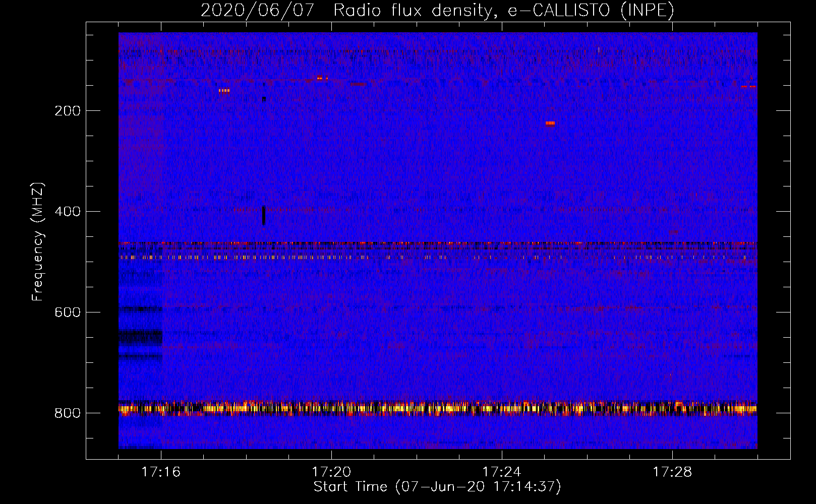Click the 600 frequency tick label

click(x=68, y=312)
